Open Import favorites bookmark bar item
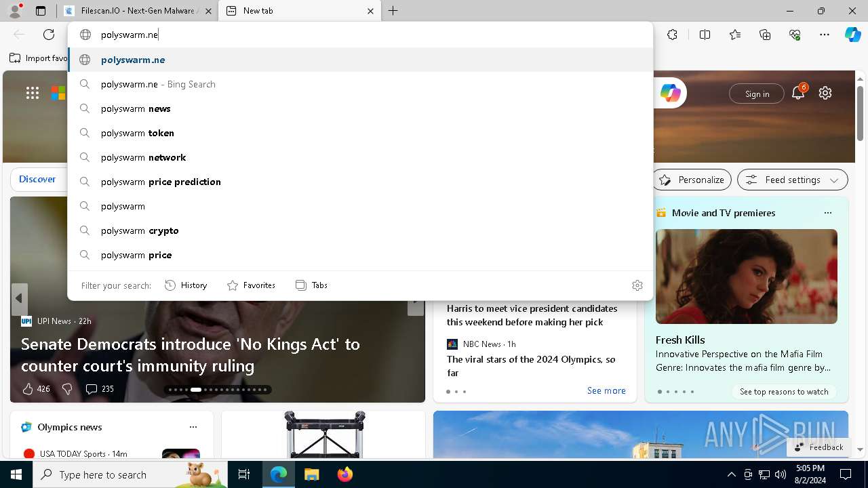The width and height of the screenshot is (868, 488). pyautogui.click(x=39, y=58)
